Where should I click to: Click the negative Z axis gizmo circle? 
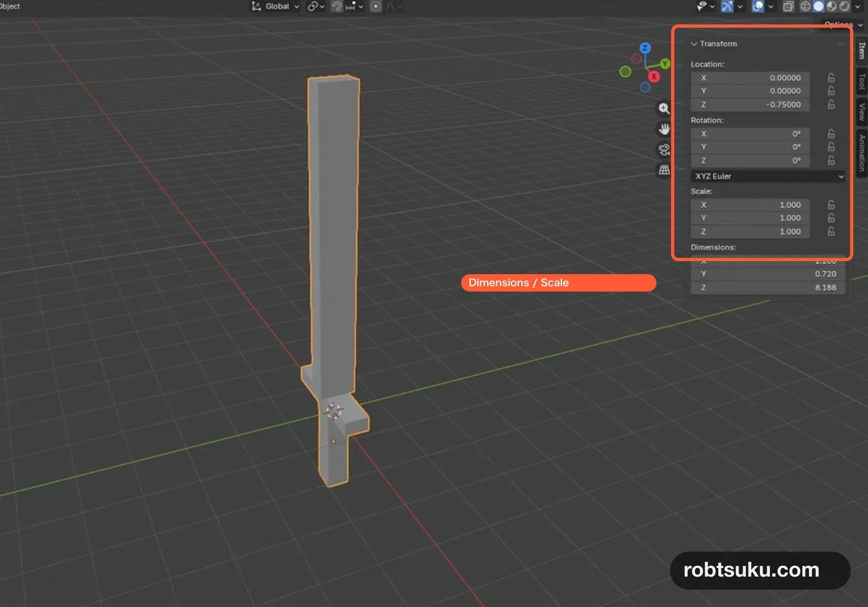pos(645,87)
